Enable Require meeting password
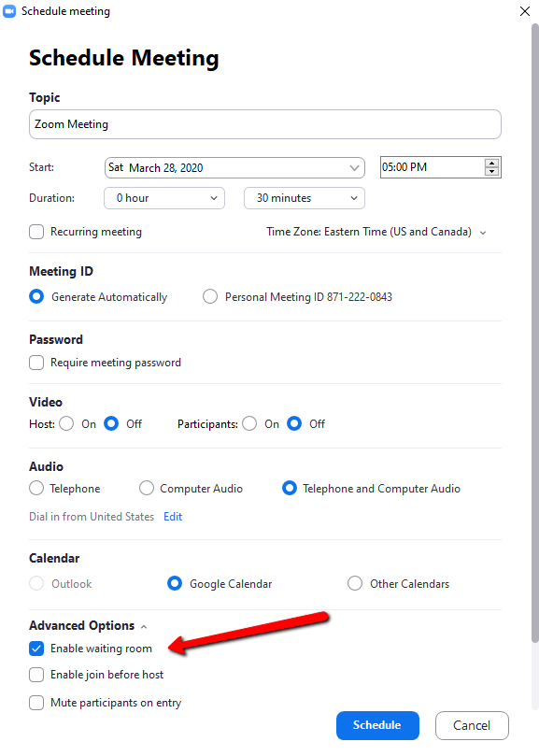539x756 pixels. coord(35,364)
